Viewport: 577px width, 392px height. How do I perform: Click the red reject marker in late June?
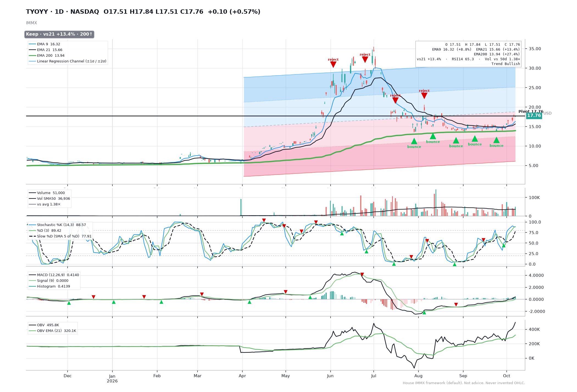click(365, 60)
